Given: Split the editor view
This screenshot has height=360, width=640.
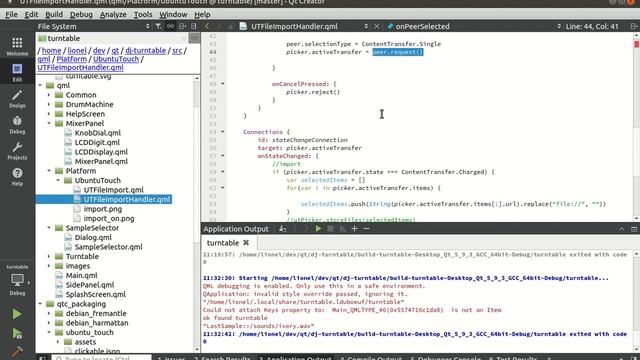Looking at the screenshot, I should tap(634, 26).
